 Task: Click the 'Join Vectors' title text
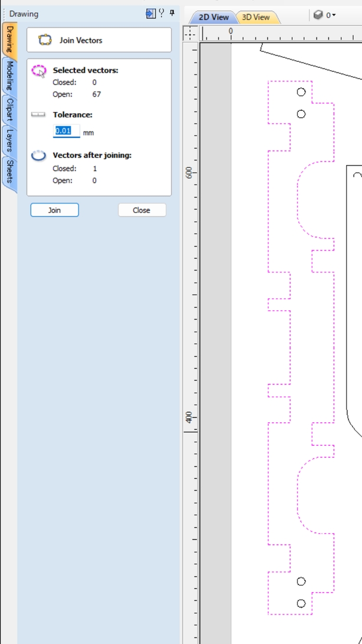pyautogui.click(x=81, y=40)
